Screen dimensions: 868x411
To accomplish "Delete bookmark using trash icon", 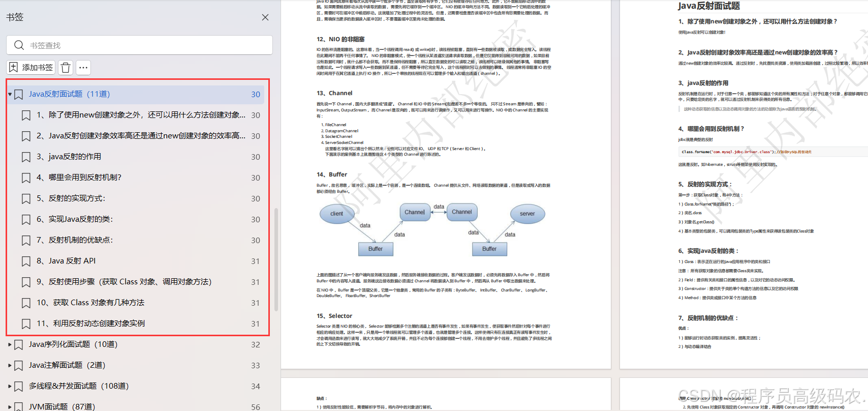I will click(x=66, y=67).
